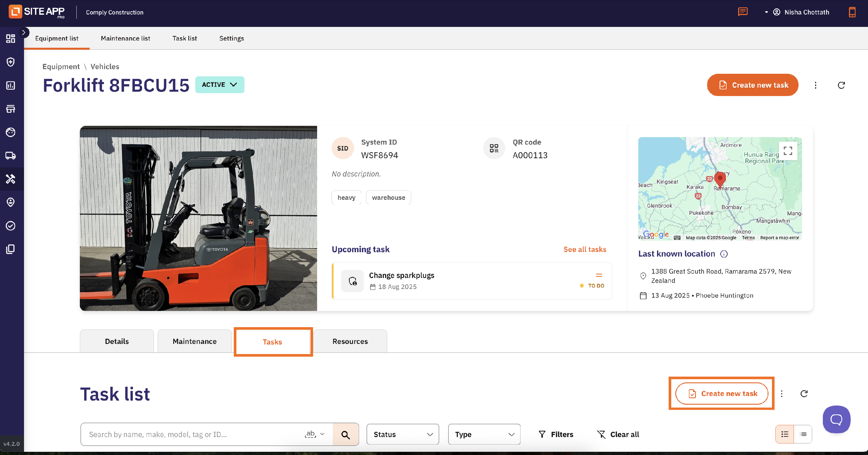Expand the map to fullscreen
This screenshot has height=455, width=868.
(x=788, y=150)
